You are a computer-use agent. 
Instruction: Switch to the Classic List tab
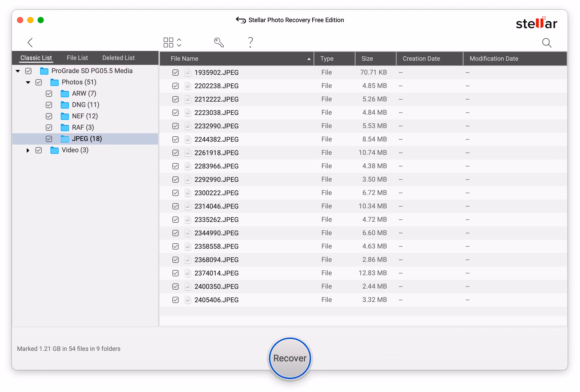[x=36, y=58]
